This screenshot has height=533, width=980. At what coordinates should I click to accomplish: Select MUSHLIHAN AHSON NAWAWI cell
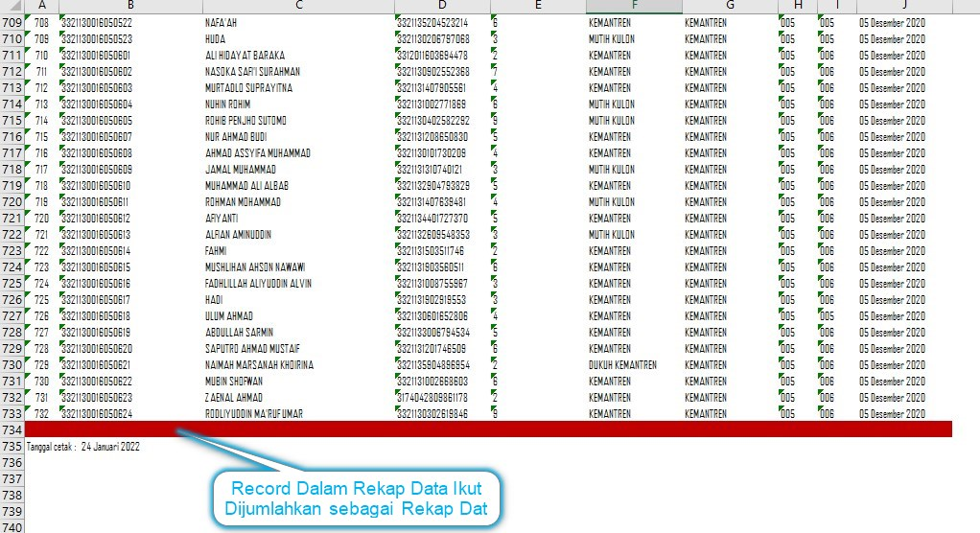pos(299,267)
